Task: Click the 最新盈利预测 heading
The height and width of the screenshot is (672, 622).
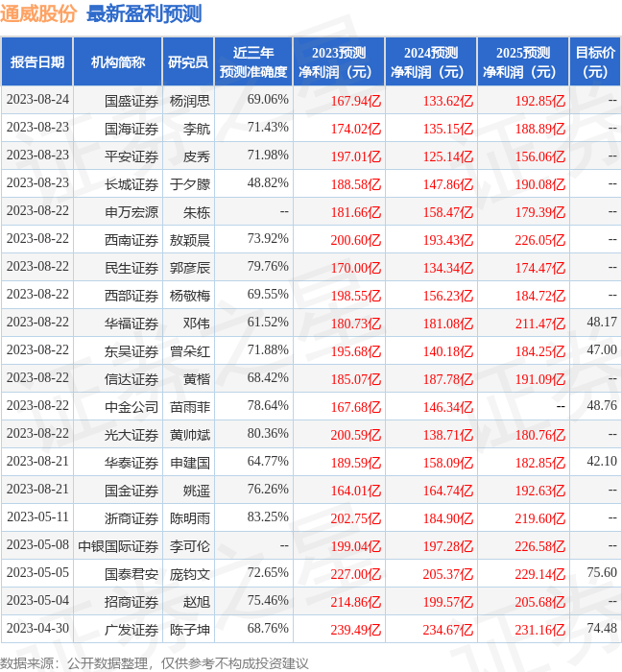Action: [144, 13]
